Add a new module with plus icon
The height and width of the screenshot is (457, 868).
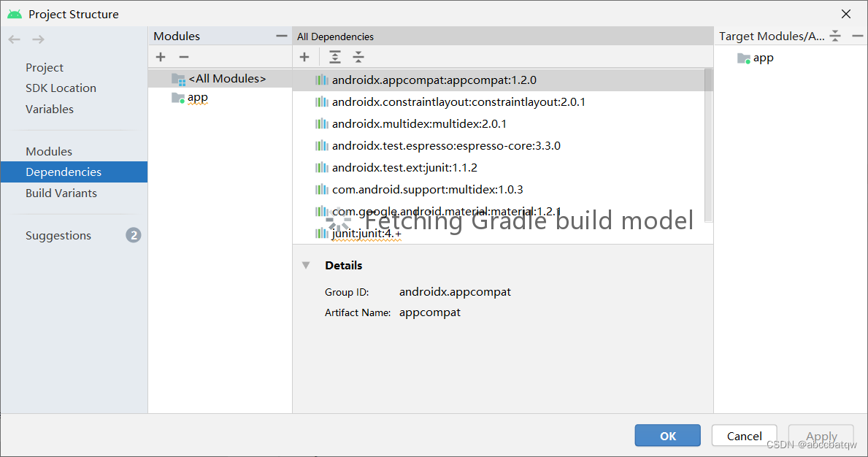(161, 57)
